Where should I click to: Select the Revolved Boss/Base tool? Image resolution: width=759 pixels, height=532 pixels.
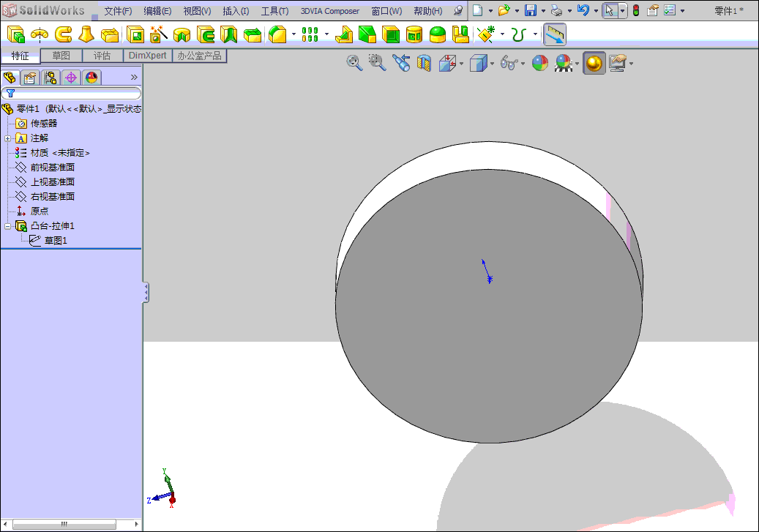pyautogui.click(x=40, y=34)
